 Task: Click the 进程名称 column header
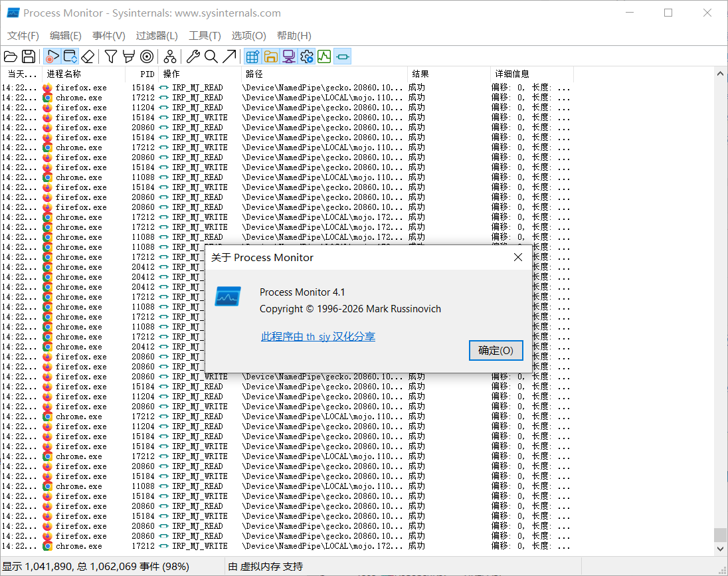(84, 74)
